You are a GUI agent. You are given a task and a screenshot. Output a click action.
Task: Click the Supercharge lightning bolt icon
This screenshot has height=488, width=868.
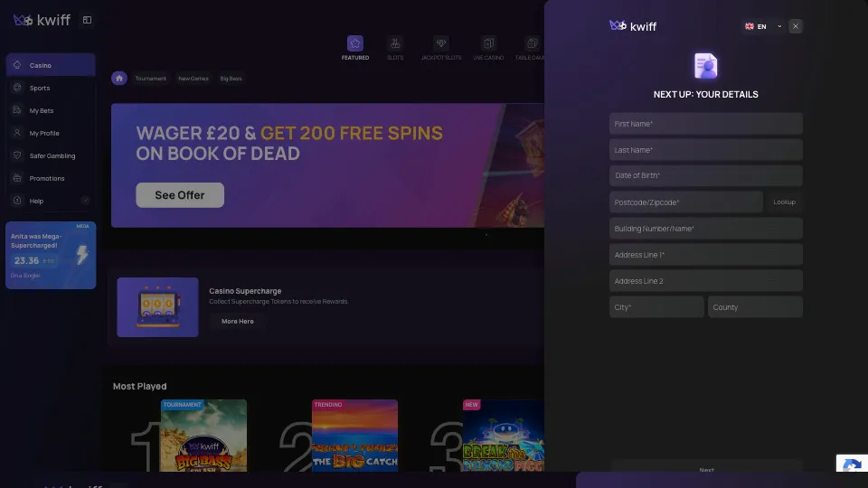coord(82,255)
